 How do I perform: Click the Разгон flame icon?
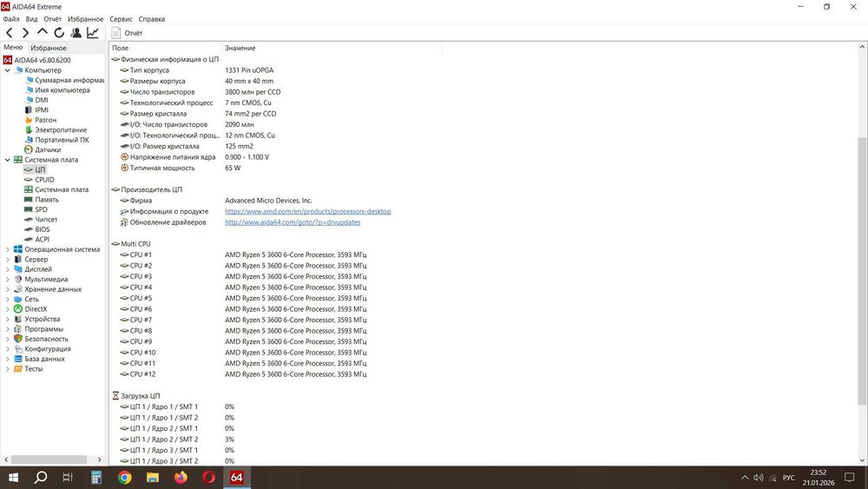coord(29,120)
